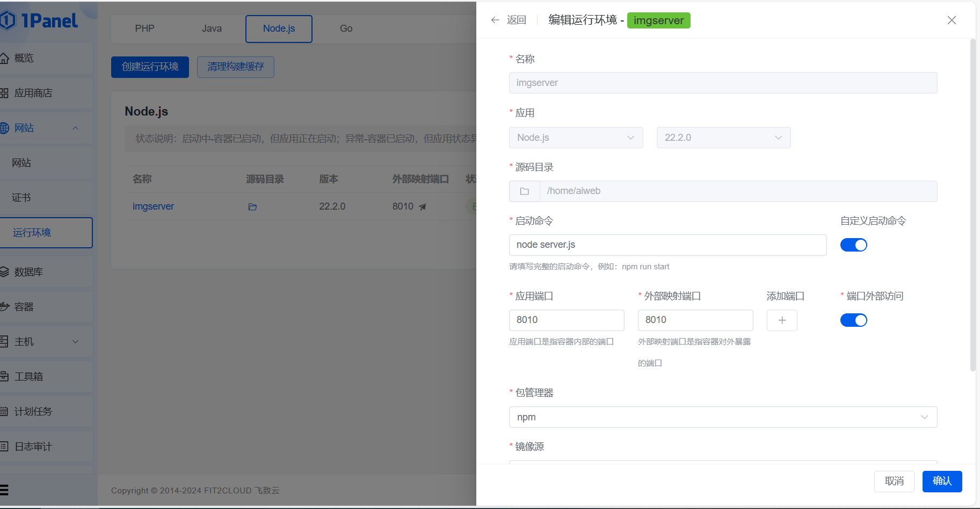Click the 1Panel logo
Viewport: 980px width, 509px height.
[x=39, y=20]
